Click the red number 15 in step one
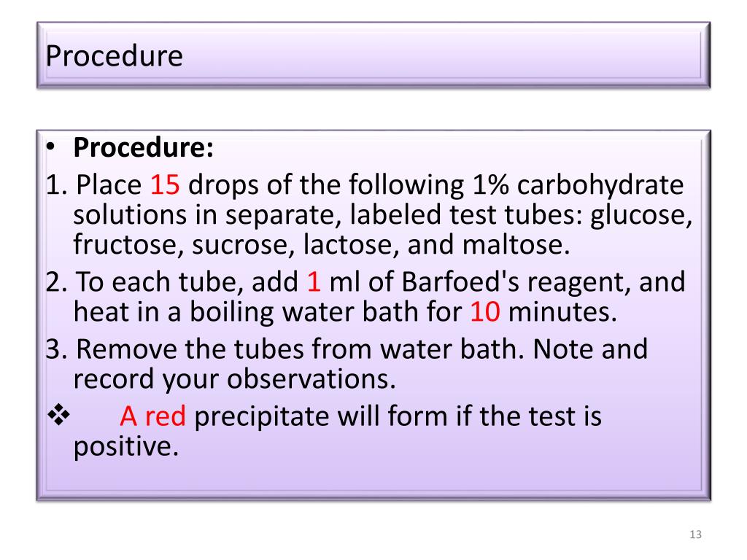Screen dimensions: 747x560 click(165, 184)
